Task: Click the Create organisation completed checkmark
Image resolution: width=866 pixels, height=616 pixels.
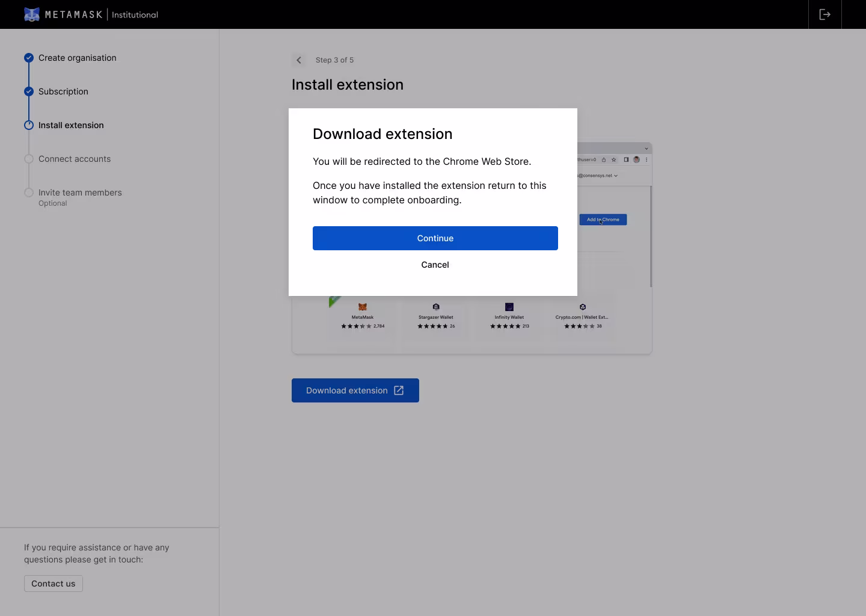Action: (x=29, y=58)
